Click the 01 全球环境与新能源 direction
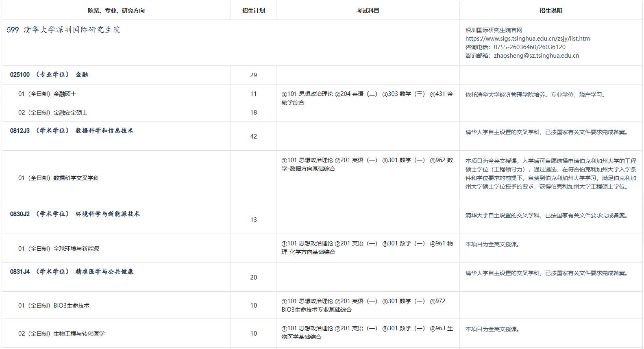 click(x=59, y=249)
